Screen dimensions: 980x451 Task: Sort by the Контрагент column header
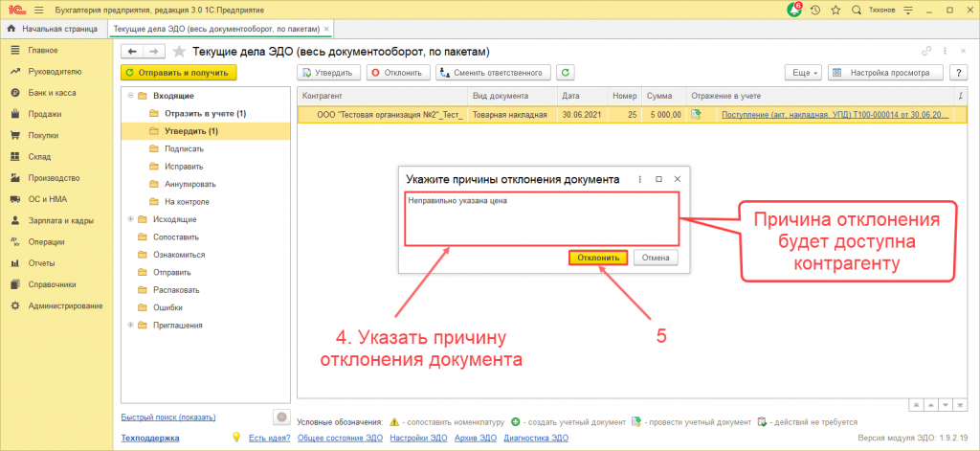[383, 96]
